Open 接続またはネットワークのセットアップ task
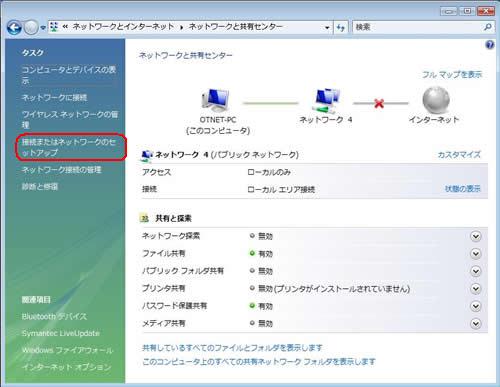The image size is (500, 387). pyautogui.click(x=69, y=147)
